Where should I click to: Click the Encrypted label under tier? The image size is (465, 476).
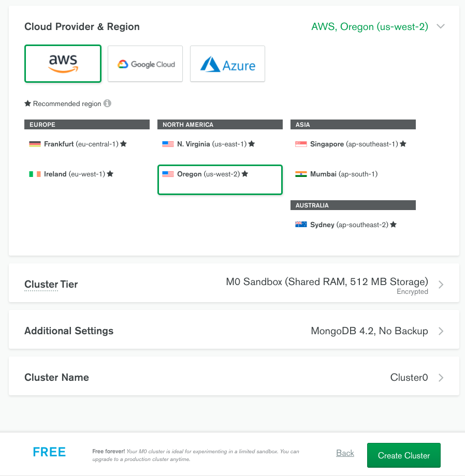413,292
